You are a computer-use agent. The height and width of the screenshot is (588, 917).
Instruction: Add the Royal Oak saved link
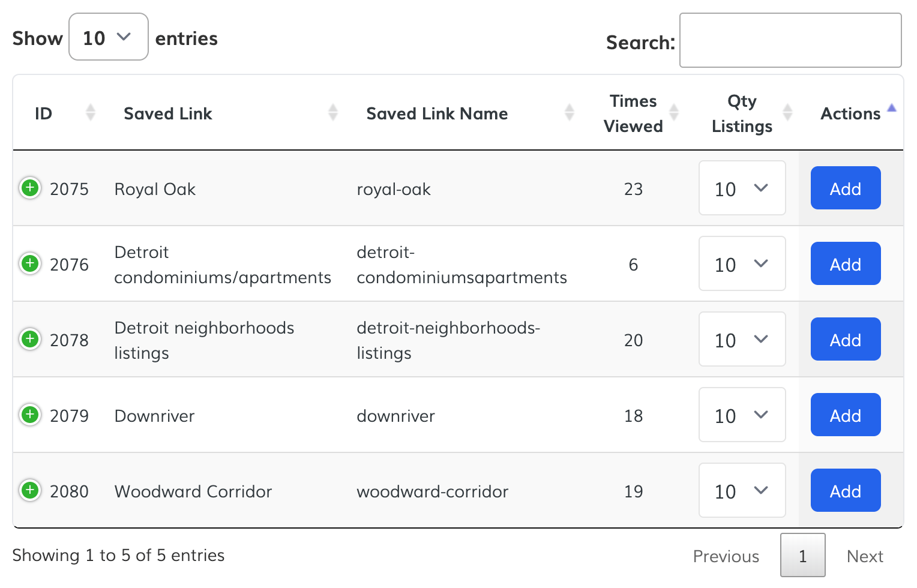coord(845,188)
